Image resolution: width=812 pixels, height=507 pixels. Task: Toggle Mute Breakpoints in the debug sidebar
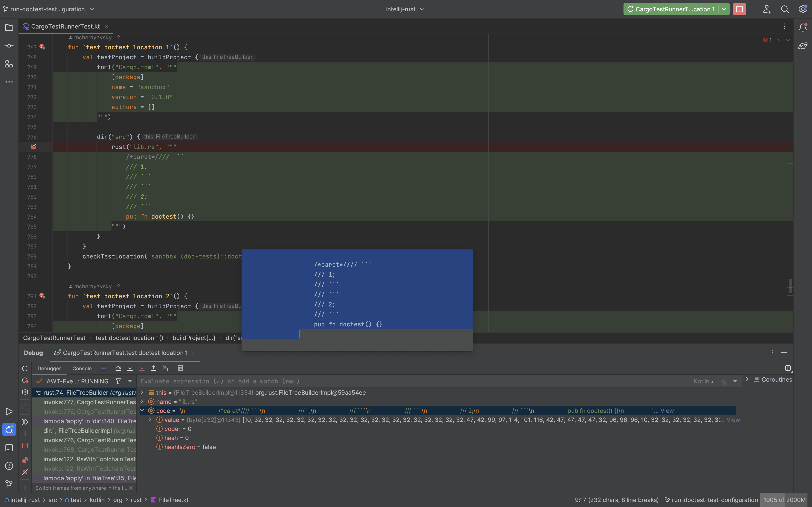25,472
